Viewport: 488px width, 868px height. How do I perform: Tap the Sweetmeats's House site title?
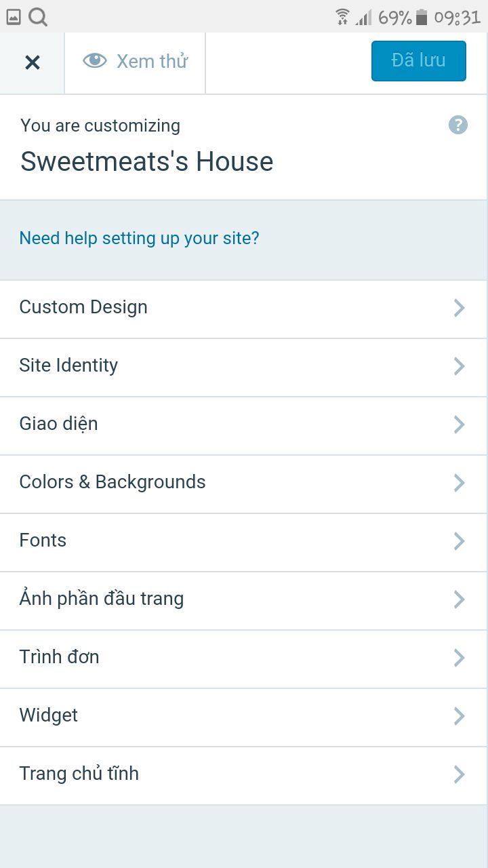(147, 161)
